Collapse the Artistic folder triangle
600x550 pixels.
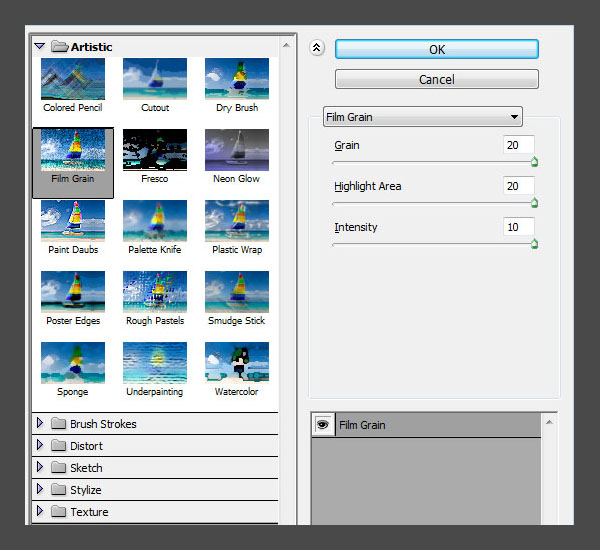(40, 47)
